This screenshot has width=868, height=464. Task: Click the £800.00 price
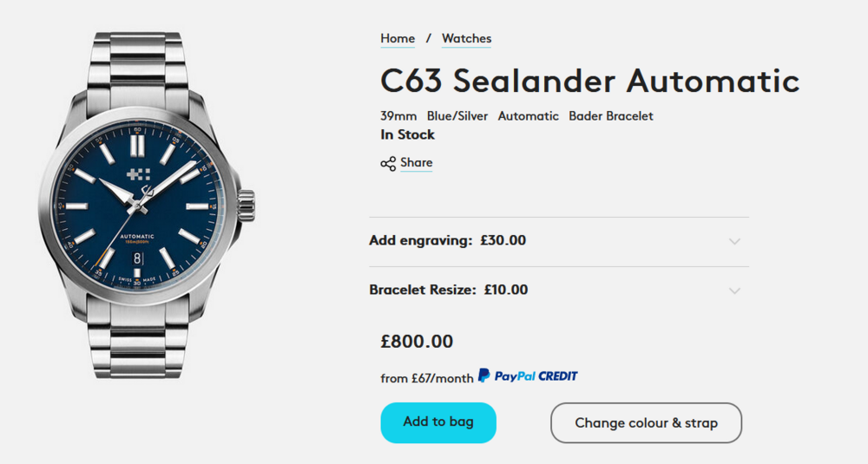click(x=417, y=342)
